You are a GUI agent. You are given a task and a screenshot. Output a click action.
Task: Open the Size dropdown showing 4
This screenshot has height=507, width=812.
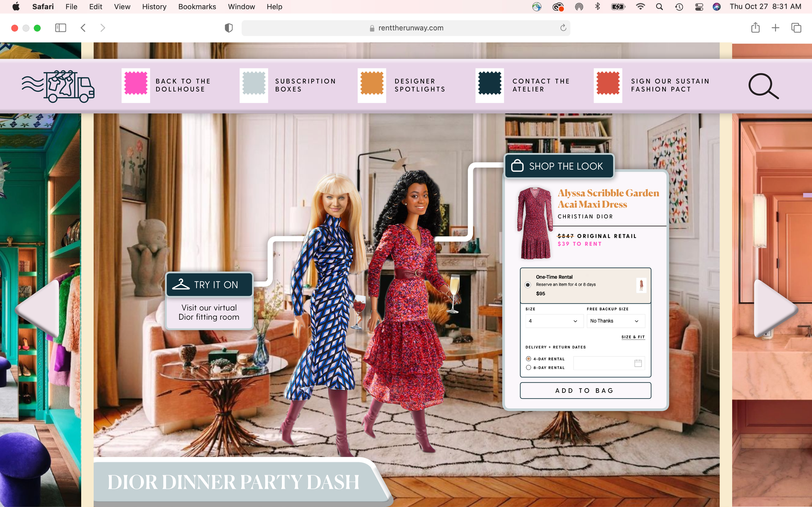pos(554,321)
